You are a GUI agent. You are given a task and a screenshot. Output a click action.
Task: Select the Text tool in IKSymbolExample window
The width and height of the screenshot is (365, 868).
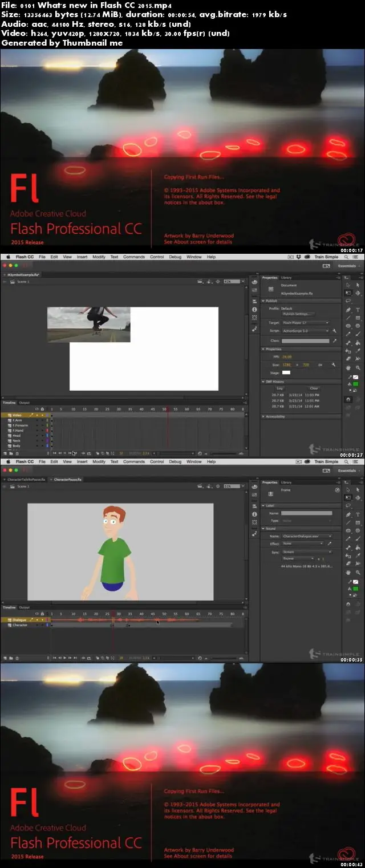(x=358, y=310)
